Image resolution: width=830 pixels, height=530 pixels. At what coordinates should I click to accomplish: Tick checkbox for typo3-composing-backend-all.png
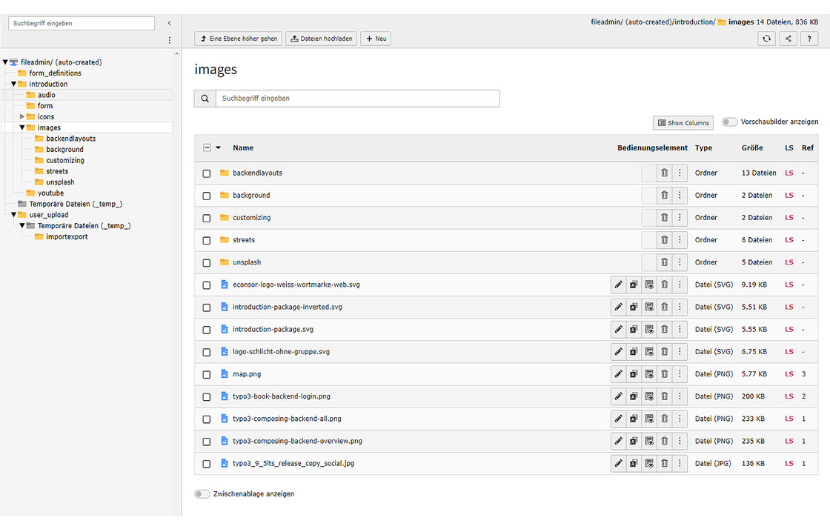(x=206, y=419)
